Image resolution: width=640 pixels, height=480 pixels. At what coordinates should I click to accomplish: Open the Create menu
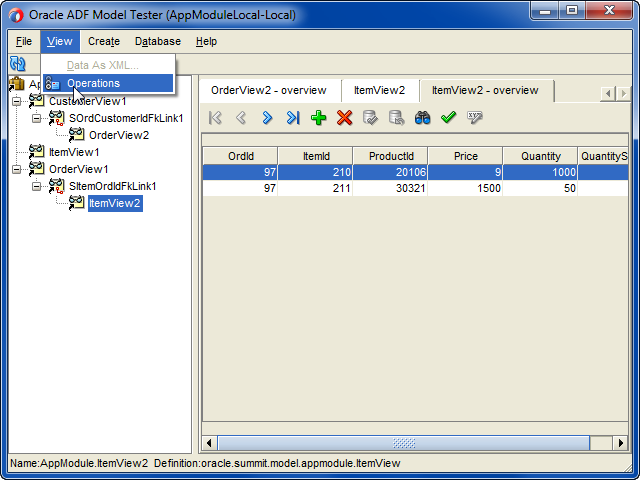(104, 41)
